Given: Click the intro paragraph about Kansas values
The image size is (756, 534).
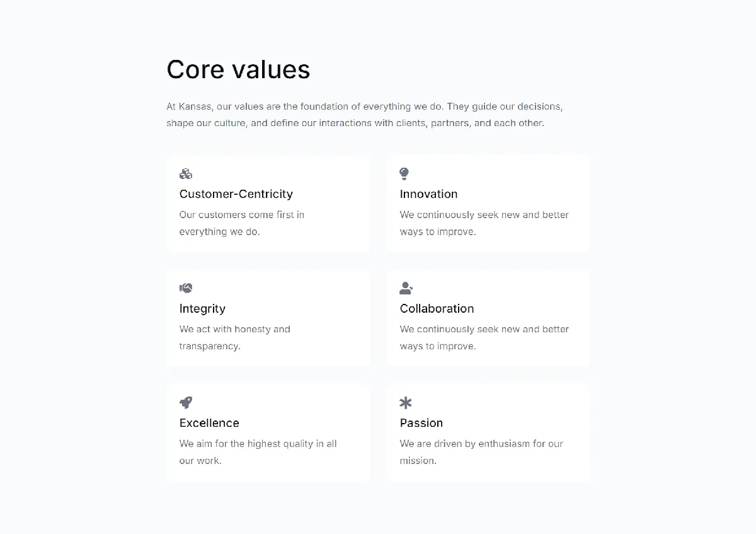Looking at the screenshot, I should [x=365, y=115].
